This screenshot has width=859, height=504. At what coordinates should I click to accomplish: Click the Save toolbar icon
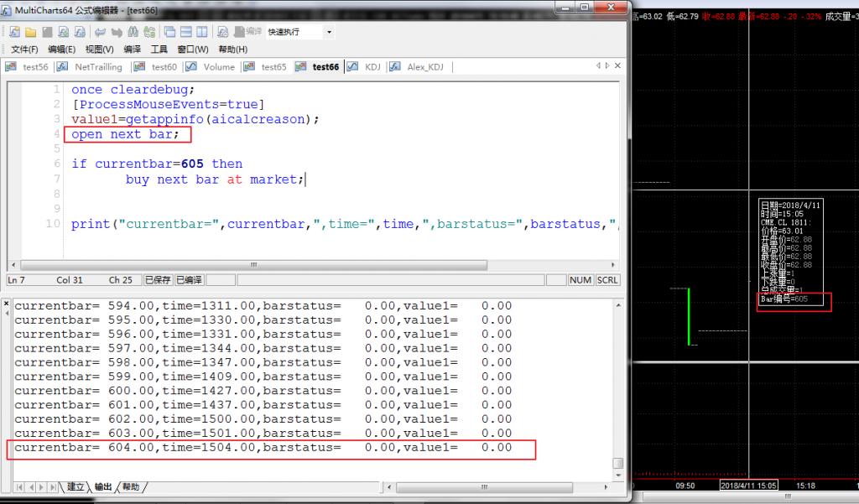(47, 32)
